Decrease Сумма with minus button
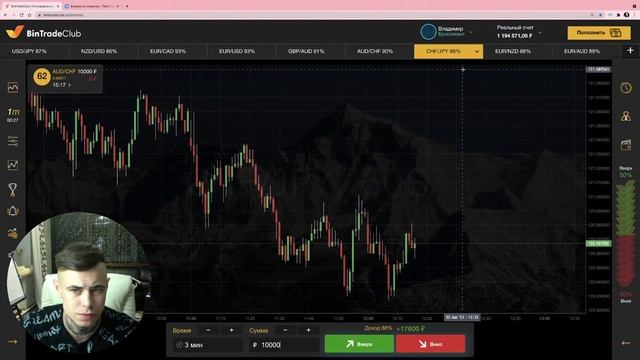Screen dimensions: 640x360 pos(285,330)
